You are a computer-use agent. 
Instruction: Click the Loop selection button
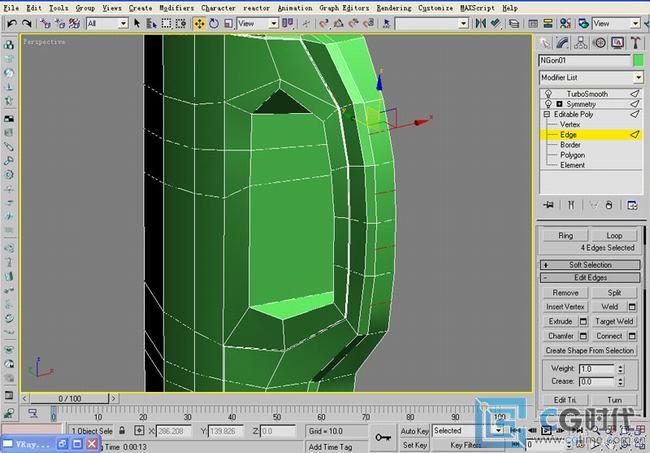click(x=614, y=235)
